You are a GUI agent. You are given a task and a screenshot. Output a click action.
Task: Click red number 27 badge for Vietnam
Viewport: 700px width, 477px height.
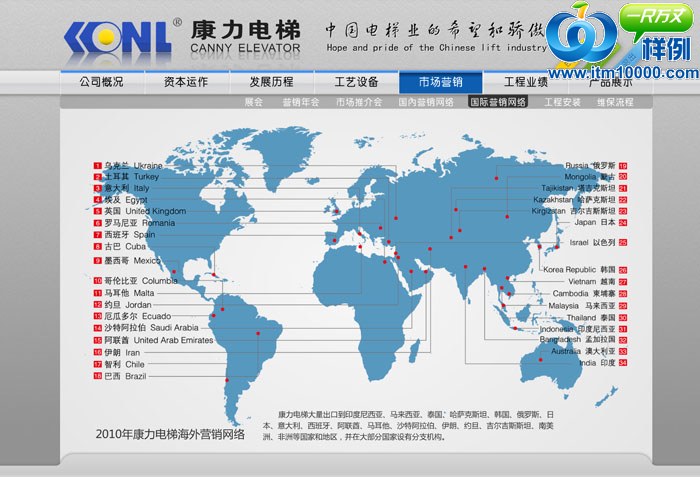tap(623, 282)
